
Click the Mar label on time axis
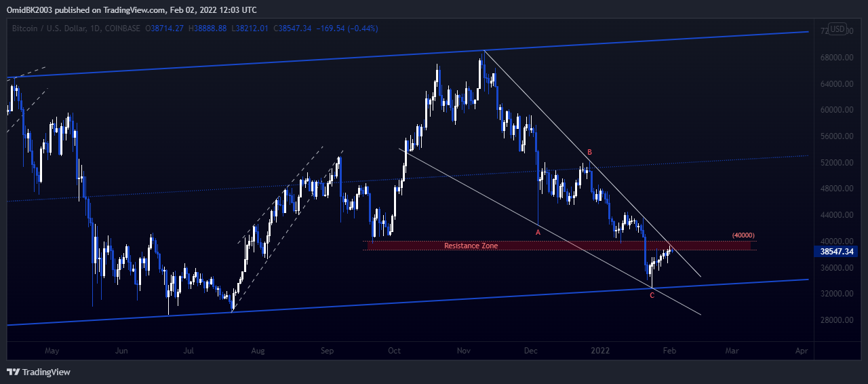(x=732, y=351)
